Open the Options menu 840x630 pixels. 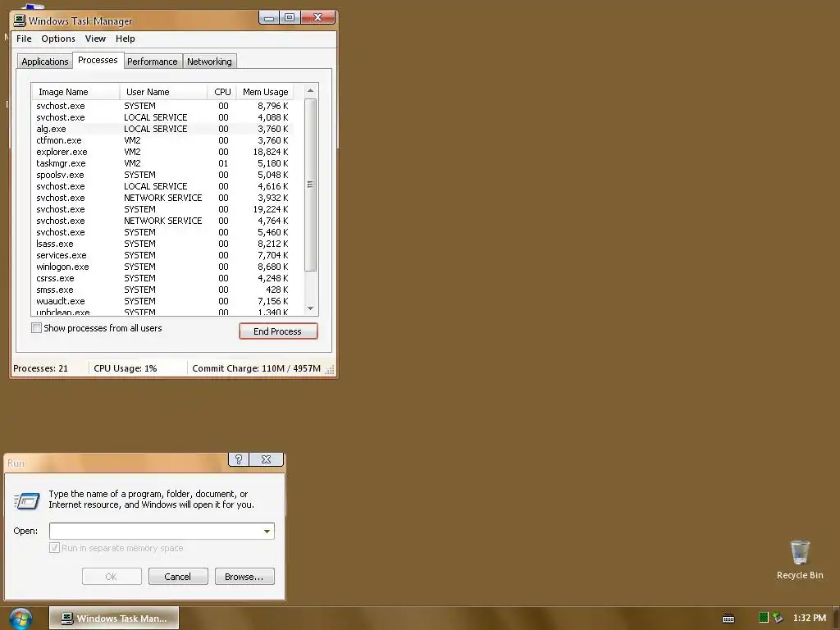tap(58, 39)
